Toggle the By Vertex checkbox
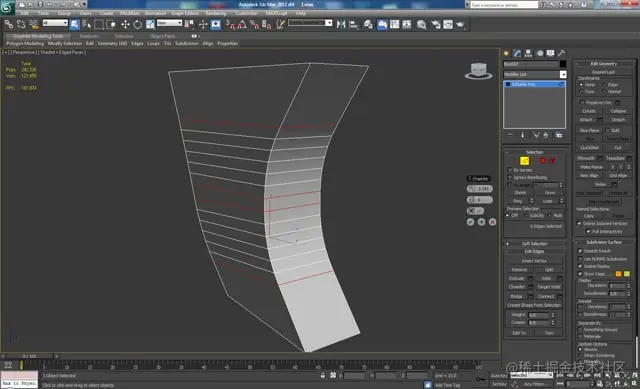640x389 pixels. (x=509, y=170)
